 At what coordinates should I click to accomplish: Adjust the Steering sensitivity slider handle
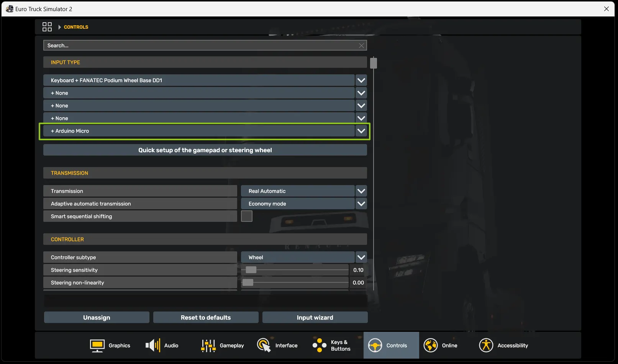(251, 270)
